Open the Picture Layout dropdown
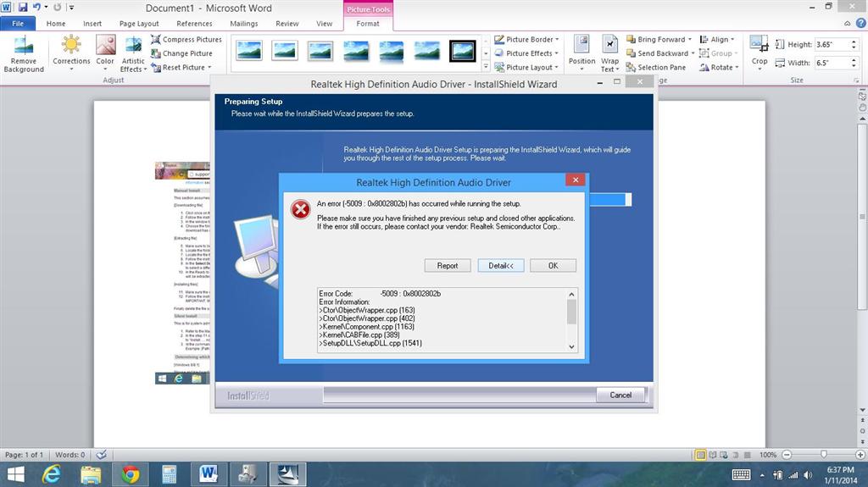Viewport: 868px width, 487px height. coord(526,67)
